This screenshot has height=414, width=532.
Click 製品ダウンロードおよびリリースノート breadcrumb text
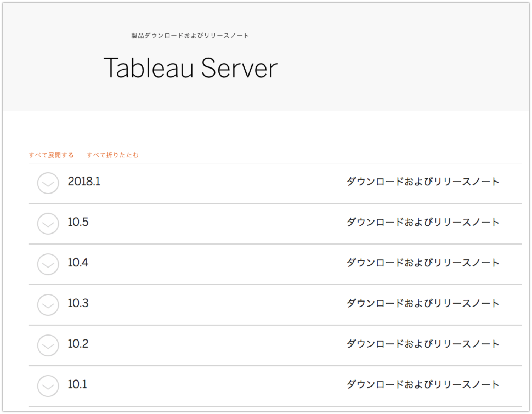click(x=189, y=35)
